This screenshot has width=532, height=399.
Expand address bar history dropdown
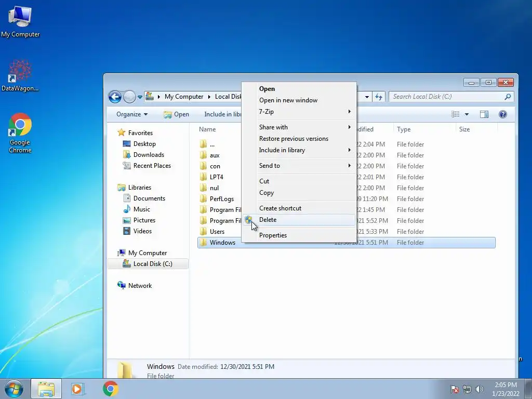point(367,97)
